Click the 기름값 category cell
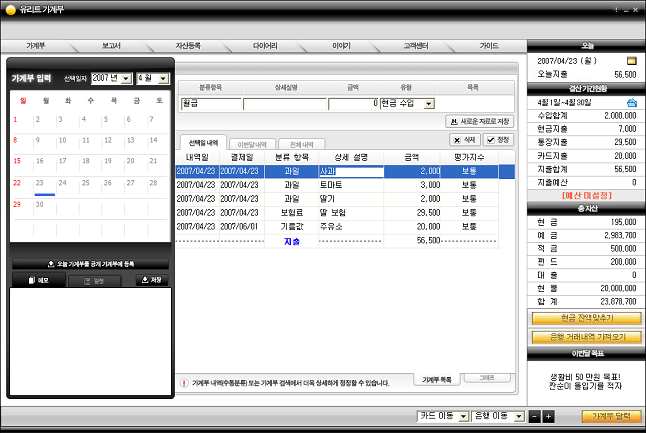This screenshot has height=433, width=646. 292,227
